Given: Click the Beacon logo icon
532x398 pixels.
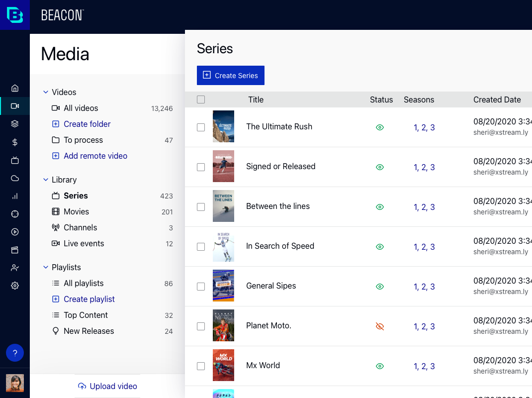Looking at the screenshot, I should click(15, 15).
